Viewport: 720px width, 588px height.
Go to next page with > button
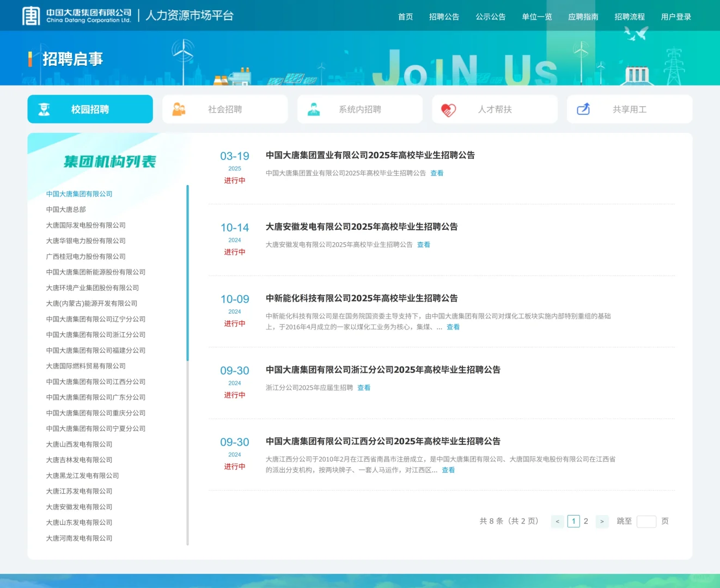(602, 522)
